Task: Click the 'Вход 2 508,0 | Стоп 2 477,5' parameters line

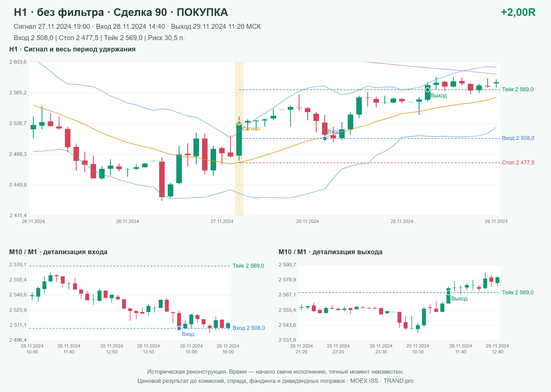Action: (x=99, y=38)
